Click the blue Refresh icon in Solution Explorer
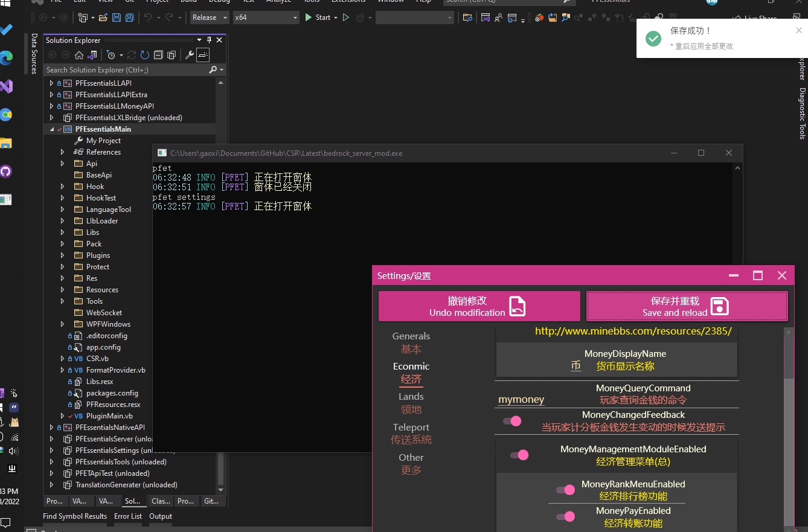The image size is (808, 532). point(145,55)
